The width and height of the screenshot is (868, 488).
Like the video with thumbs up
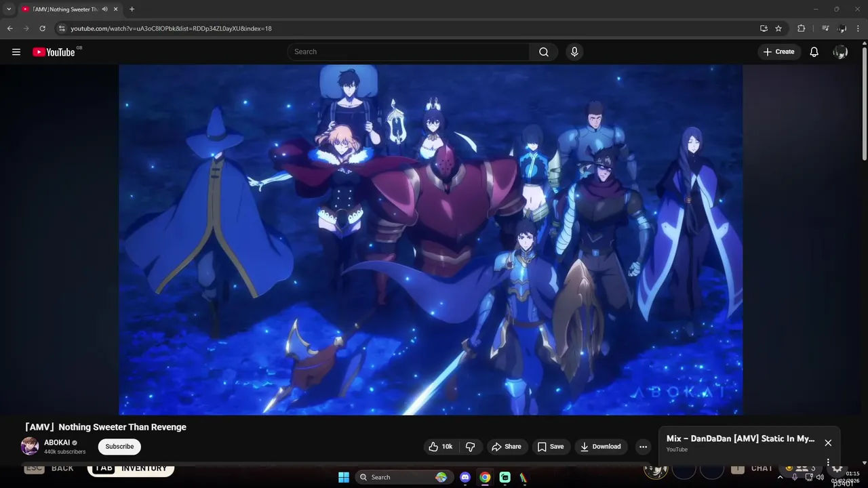pos(441,447)
